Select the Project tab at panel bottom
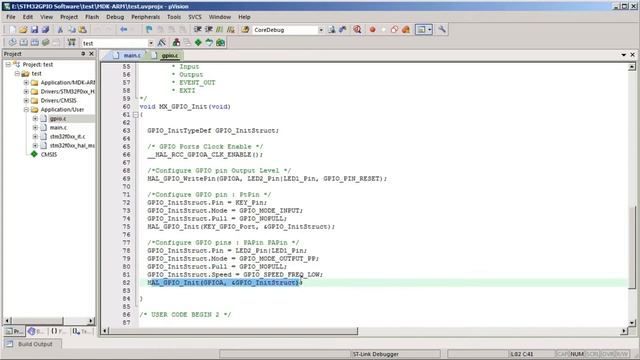This screenshot has height=360, width=640. coord(14,331)
